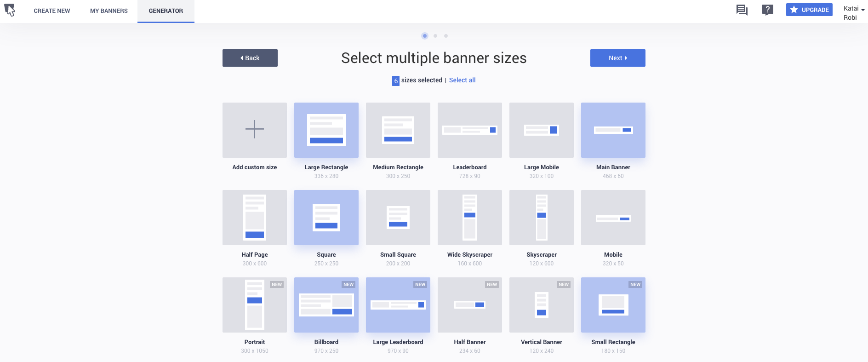868x362 pixels.
Task: Click the Upgrade star button
Action: pyautogui.click(x=809, y=10)
